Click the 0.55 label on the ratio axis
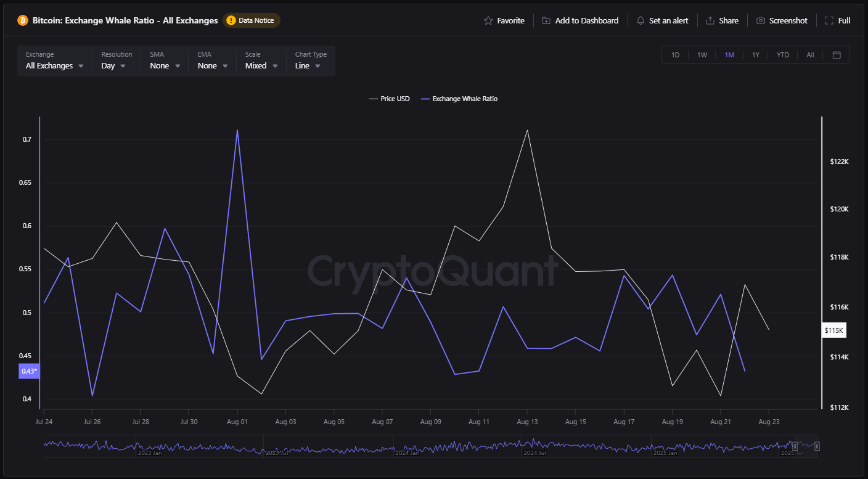Viewport: 868px width, 479px height. [x=25, y=269]
